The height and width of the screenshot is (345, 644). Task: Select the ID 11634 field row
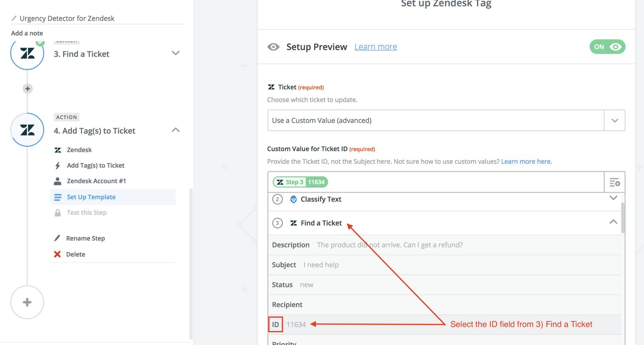(x=296, y=325)
